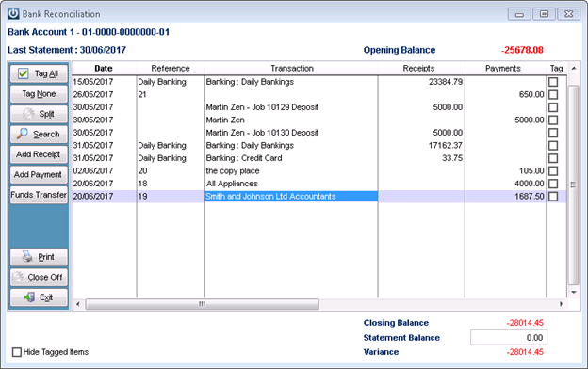The width and height of the screenshot is (588, 369).
Task: Click Add Receipt
Action: click(x=39, y=154)
